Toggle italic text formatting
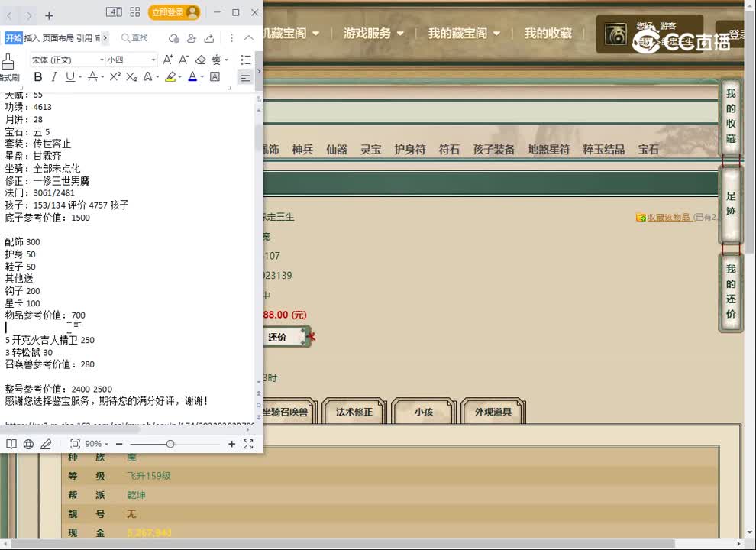756x550 pixels. pyautogui.click(x=54, y=77)
